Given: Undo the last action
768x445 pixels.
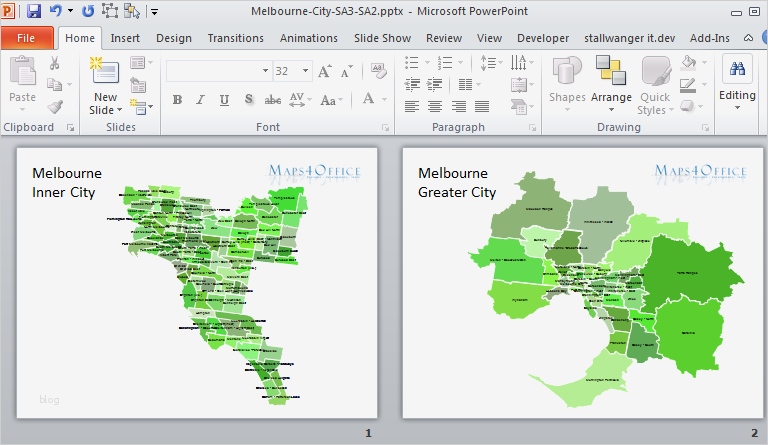Looking at the screenshot, I should (x=55, y=11).
